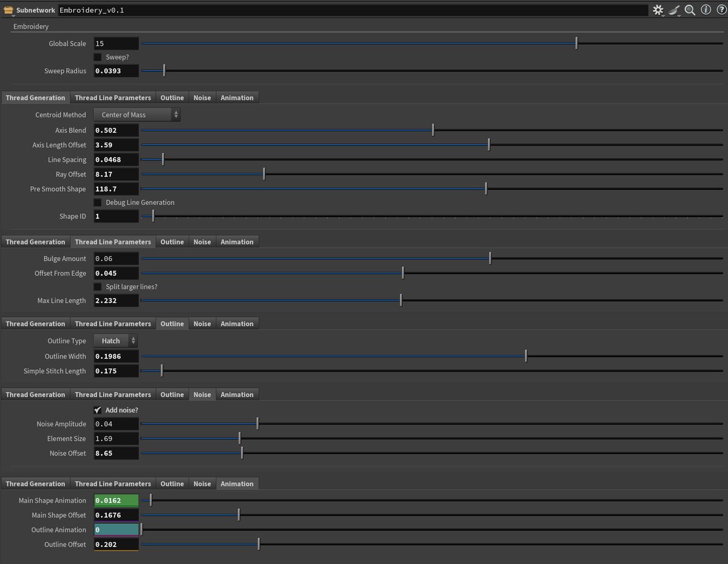Click the Sweep Radius value field 0.0393

point(116,71)
